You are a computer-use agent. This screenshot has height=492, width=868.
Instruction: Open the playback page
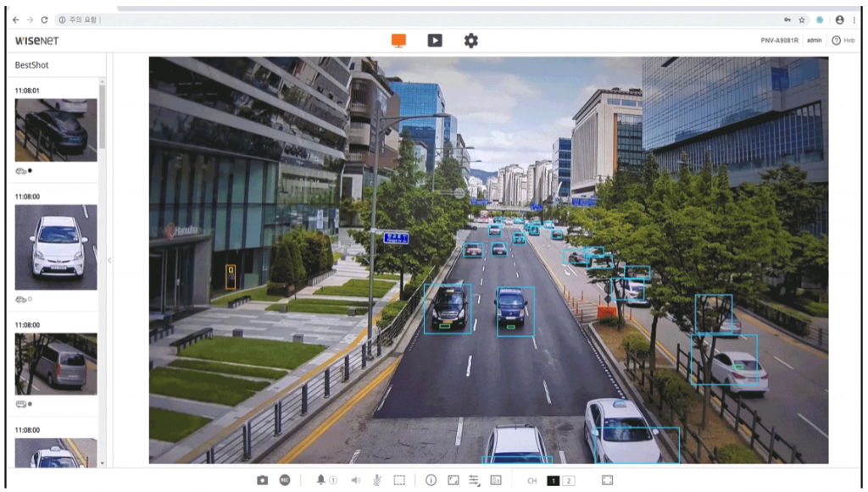coord(435,41)
